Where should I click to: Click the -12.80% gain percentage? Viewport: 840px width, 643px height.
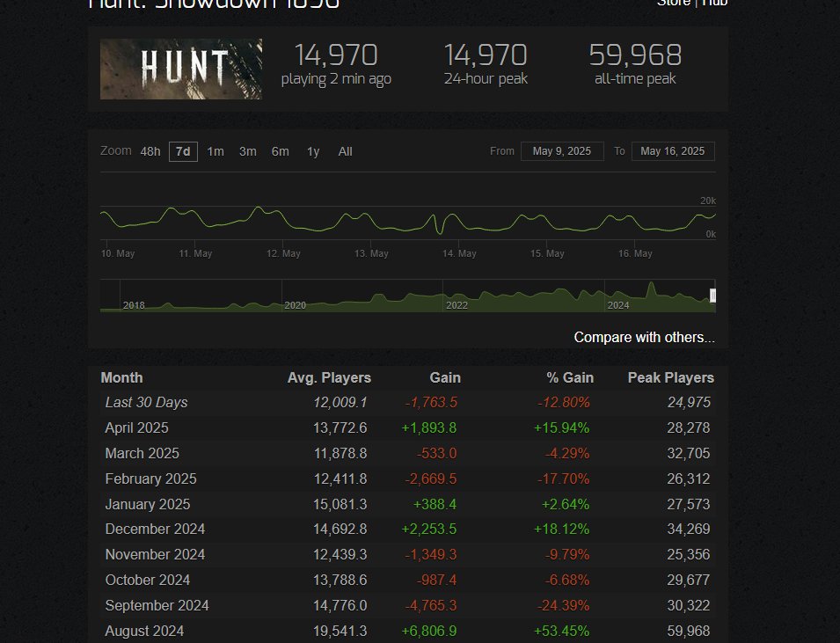point(564,402)
